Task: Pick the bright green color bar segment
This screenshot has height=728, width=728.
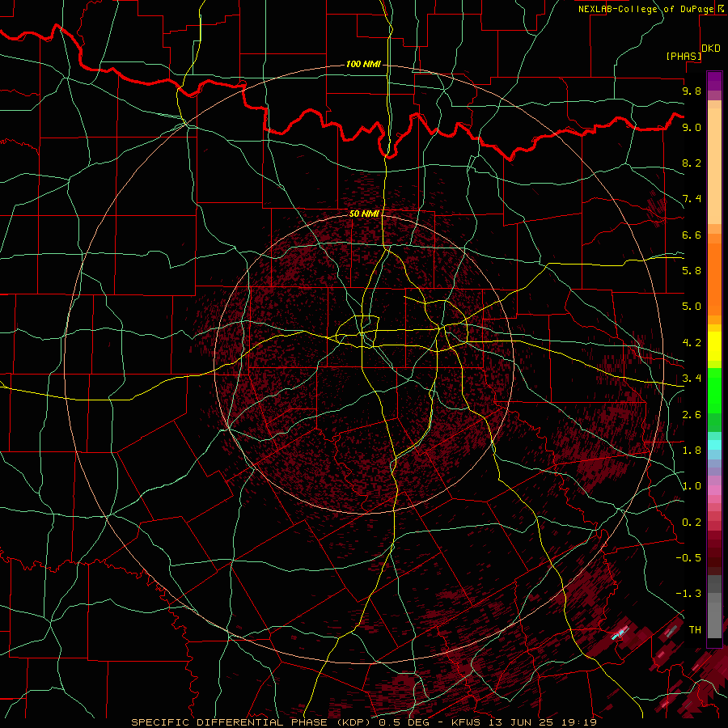Action: click(x=714, y=390)
